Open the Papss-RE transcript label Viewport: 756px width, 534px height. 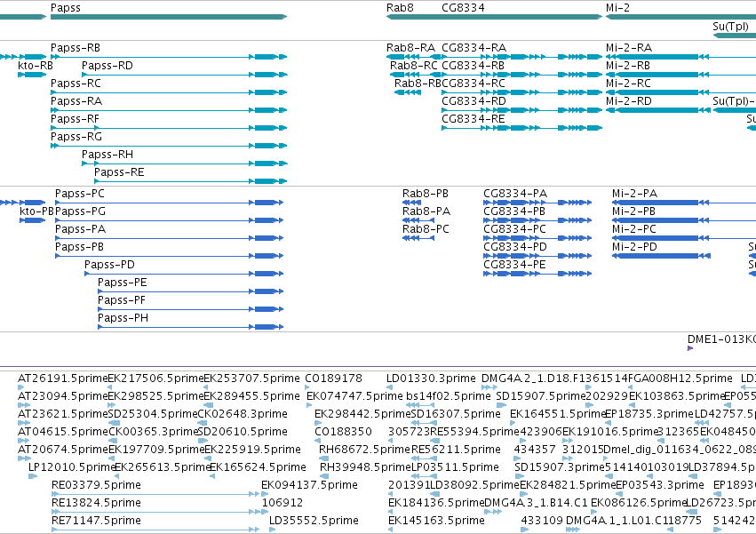click(119, 172)
